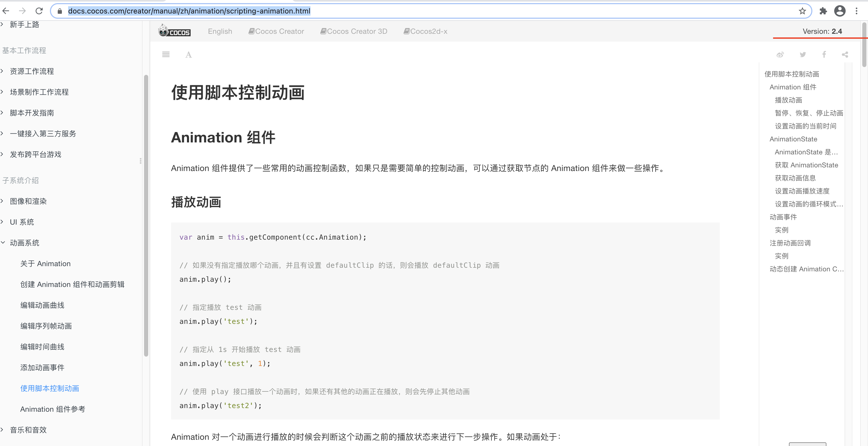The image size is (868, 446).
Task: Share the page via the Weibo icon
Action: 780,55
